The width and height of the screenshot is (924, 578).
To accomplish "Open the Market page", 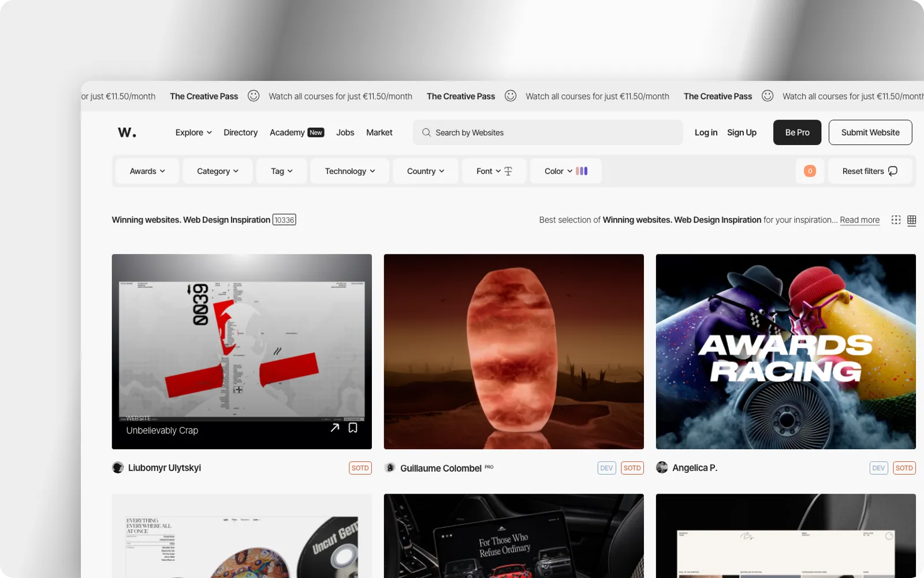I will [379, 132].
